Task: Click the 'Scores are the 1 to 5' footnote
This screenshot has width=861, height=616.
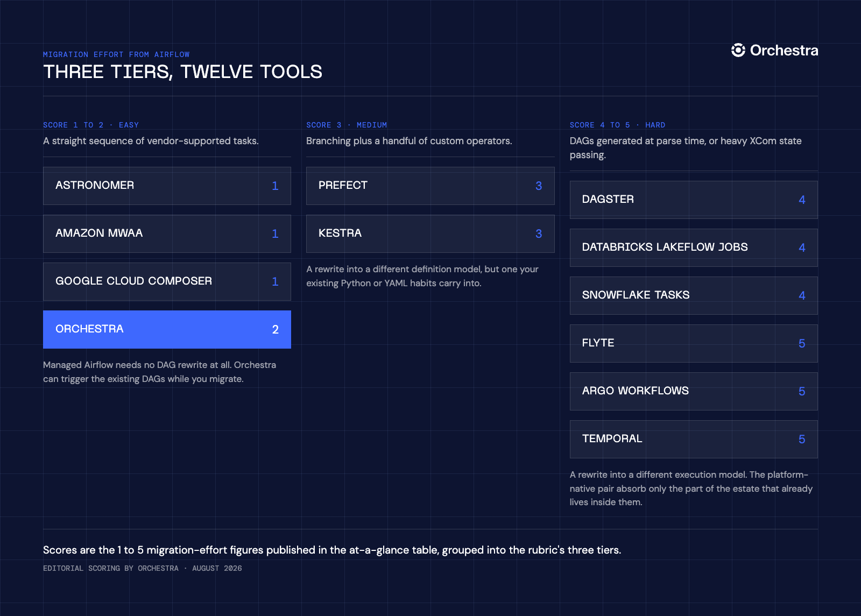Action: pos(332,550)
